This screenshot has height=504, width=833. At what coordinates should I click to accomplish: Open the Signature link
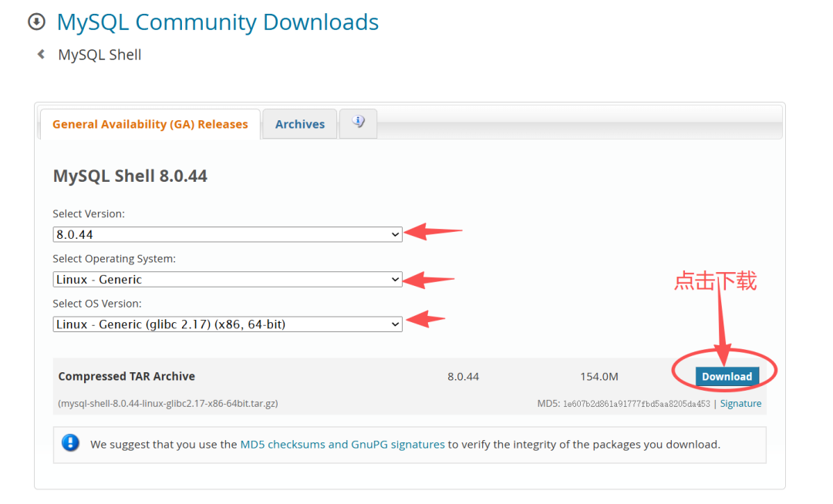point(740,403)
